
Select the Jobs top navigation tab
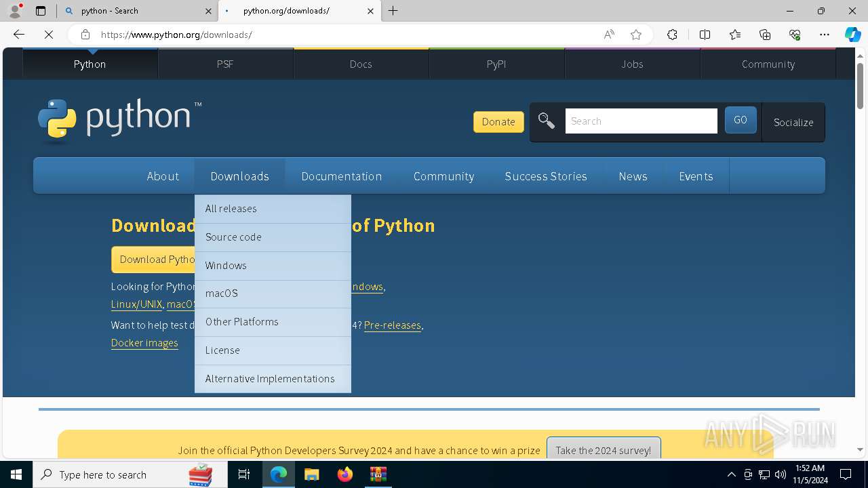(x=632, y=64)
